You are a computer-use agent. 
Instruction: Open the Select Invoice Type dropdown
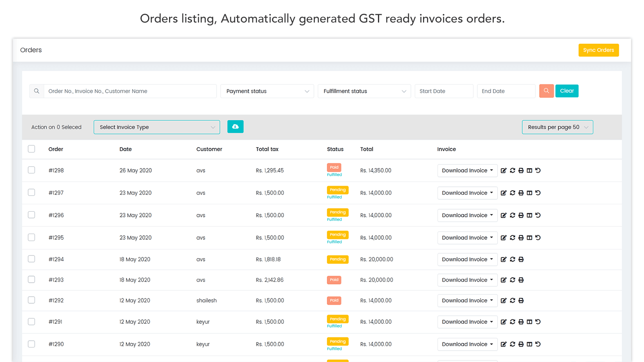(x=157, y=127)
